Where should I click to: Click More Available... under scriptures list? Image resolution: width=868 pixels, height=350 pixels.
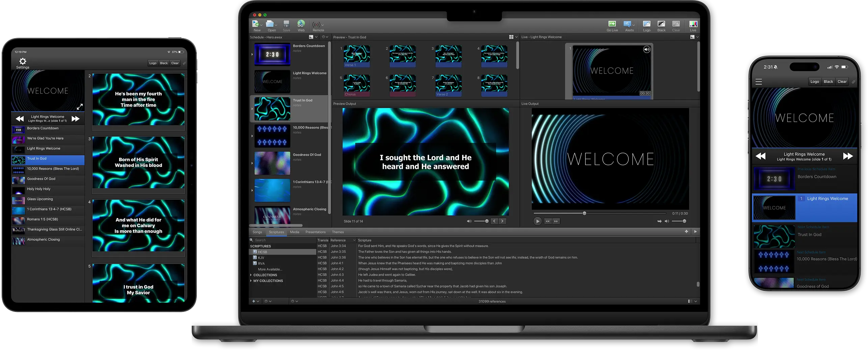pos(270,269)
